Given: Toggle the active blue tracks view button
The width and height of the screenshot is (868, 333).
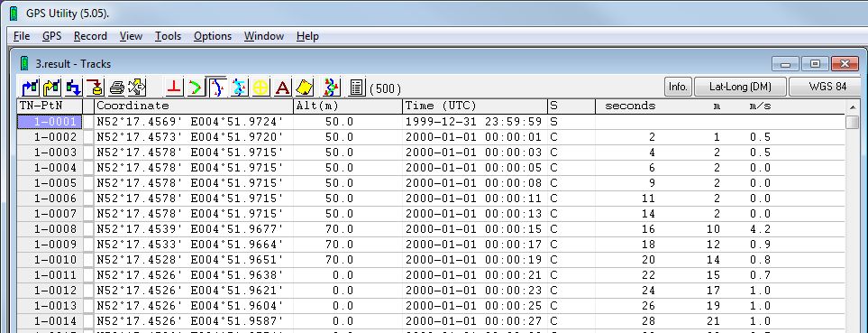Looking at the screenshot, I should coord(216,87).
